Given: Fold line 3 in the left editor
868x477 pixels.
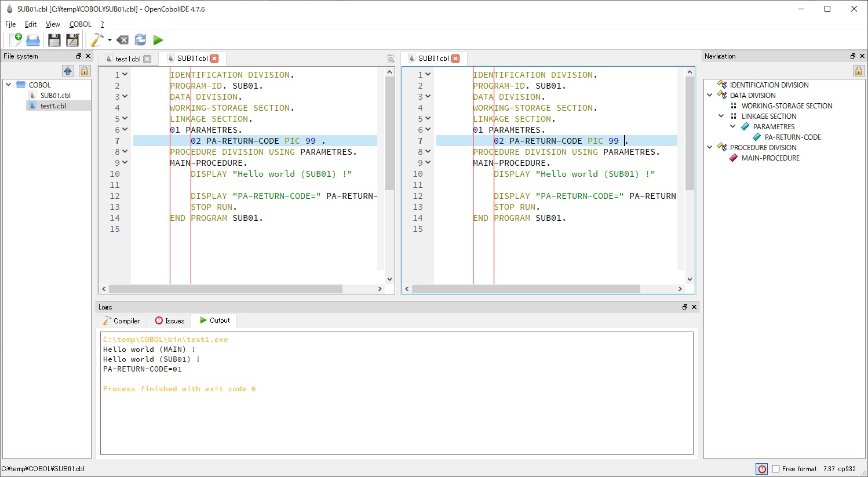Looking at the screenshot, I should pyautogui.click(x=125, y=96).
